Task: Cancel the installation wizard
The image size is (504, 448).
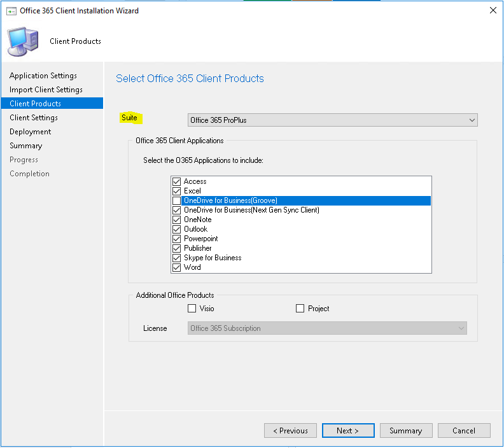Action: coord(464,431)
